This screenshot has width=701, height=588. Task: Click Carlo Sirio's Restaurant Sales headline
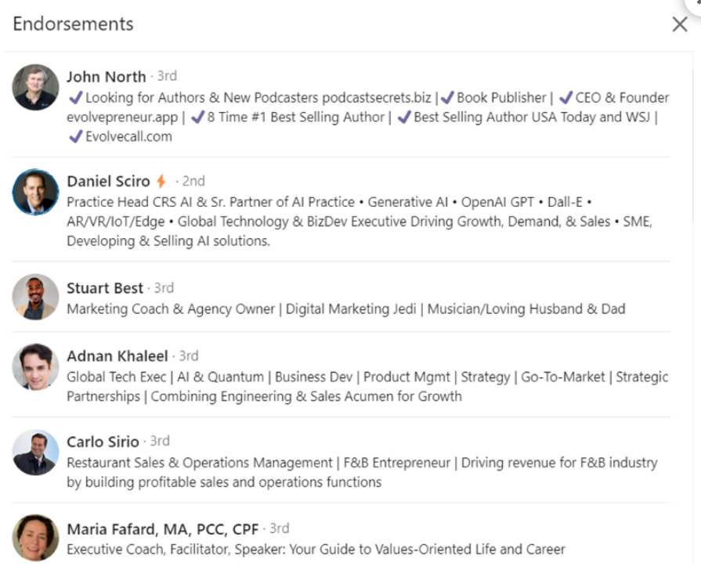362,472
